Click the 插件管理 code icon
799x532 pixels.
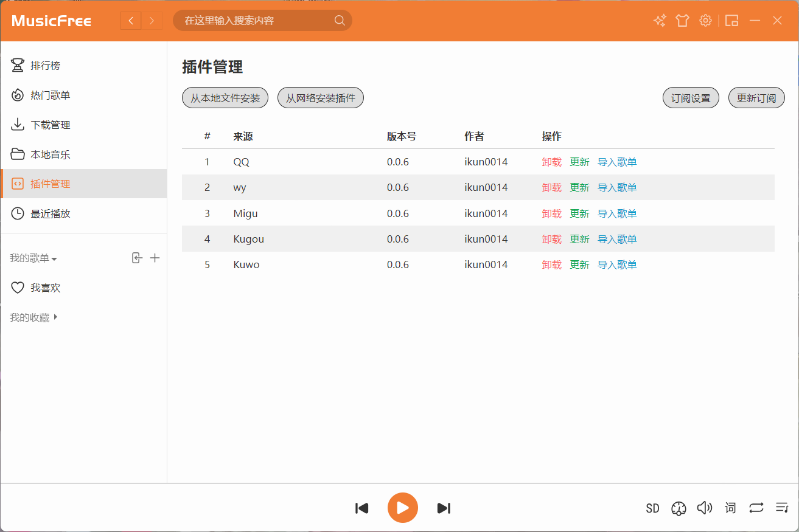coord(18,184)
